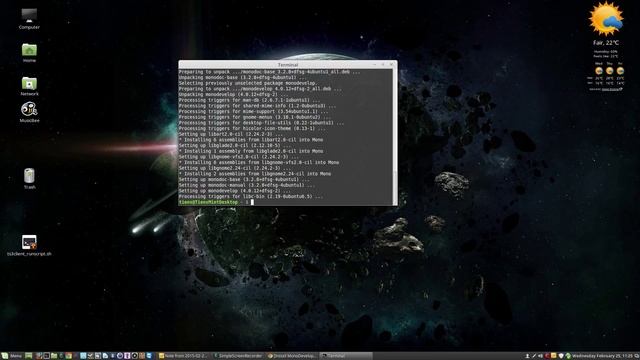Image resolution: width=640 pixels, height=360 pixels.
Task: Open the Mint Menu button
Action: point(11,356)
